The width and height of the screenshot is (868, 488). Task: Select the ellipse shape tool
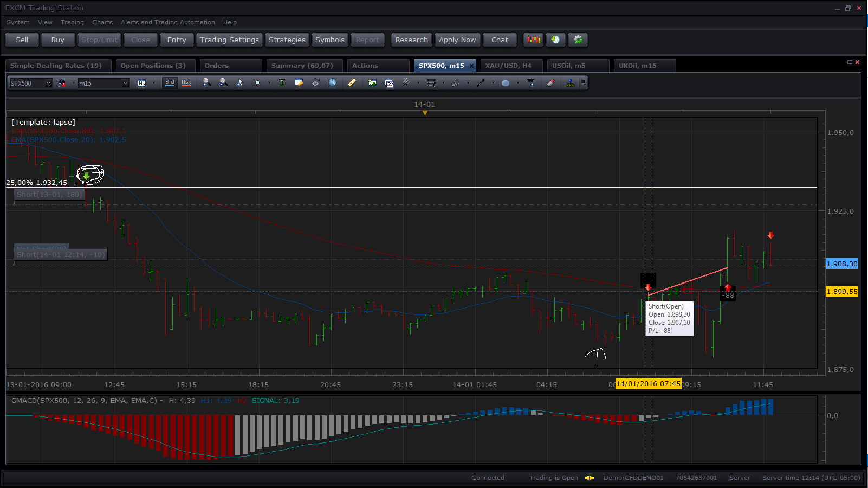click(x=506, y=82)
